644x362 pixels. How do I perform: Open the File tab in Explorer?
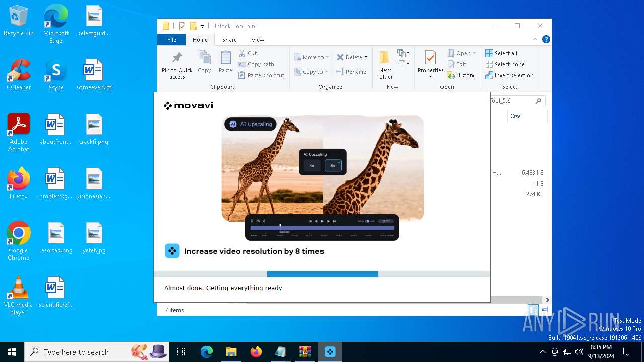(172, 40)
